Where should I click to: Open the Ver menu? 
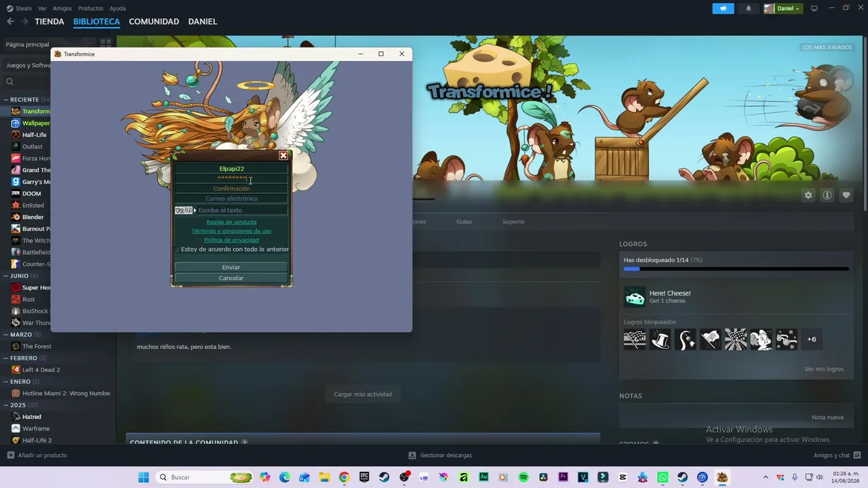coord(43,8)
